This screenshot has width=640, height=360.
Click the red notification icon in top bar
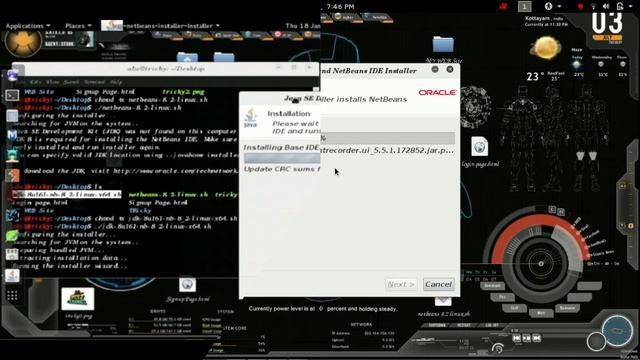pyautogui.click(x=503, y=6)
